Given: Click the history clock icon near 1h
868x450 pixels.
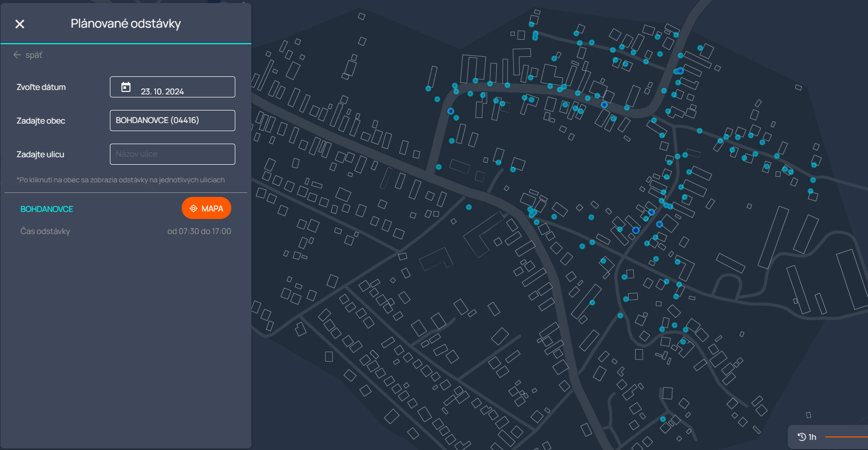Looking at the screenshot, I should (802, 437).
